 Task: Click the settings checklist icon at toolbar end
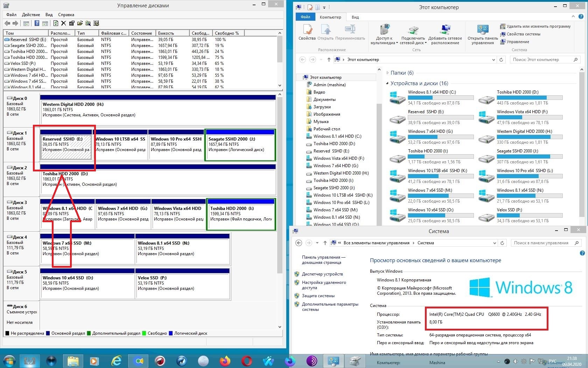coord(96,23)
